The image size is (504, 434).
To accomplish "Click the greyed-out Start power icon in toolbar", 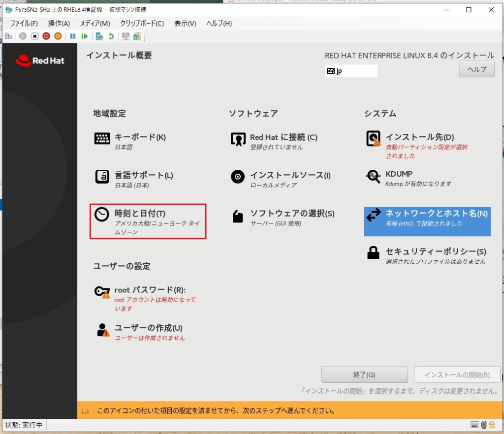I will [23, 36].
